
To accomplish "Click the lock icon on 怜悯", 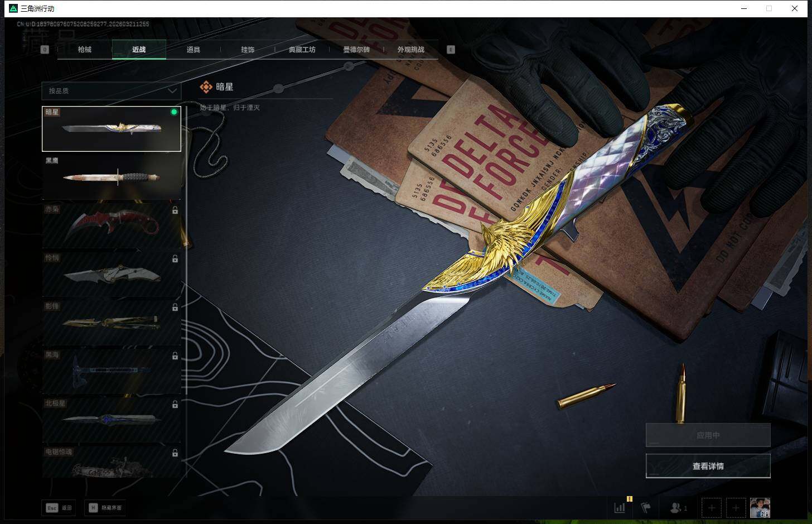I will pyautogui.click(x=175, y=259).
